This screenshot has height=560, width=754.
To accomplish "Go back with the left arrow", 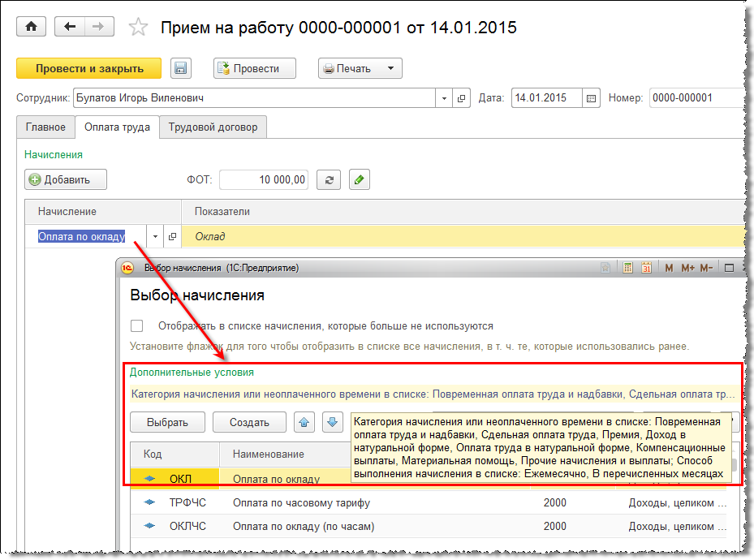I will point(70,27).
